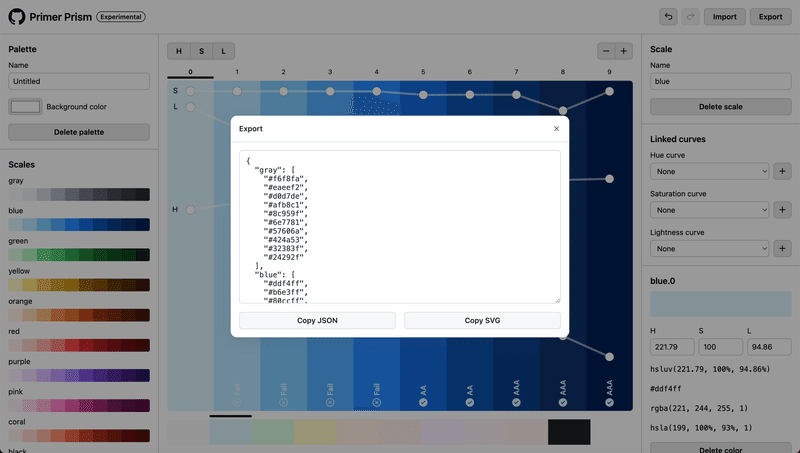Select the red scale swatch strip

tap(79, 345)
